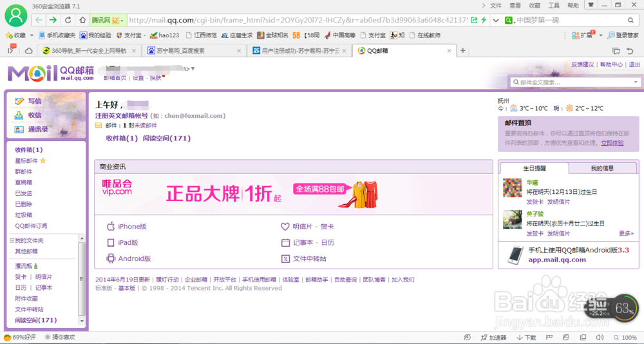The height and width of the screenshot is (344, 644).
Task: Click the star icon beside 星标邮件
Action: pyautogui.click(x=43, y=160)
